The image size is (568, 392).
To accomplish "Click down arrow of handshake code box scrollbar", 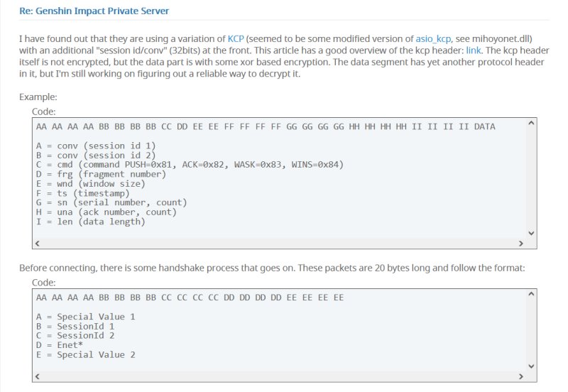I will coord(531,366).
